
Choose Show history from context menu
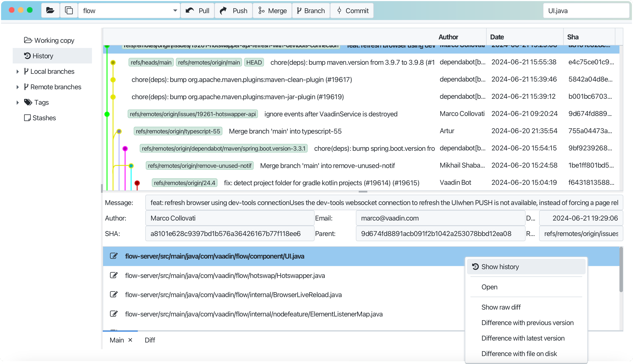(500, 267)
